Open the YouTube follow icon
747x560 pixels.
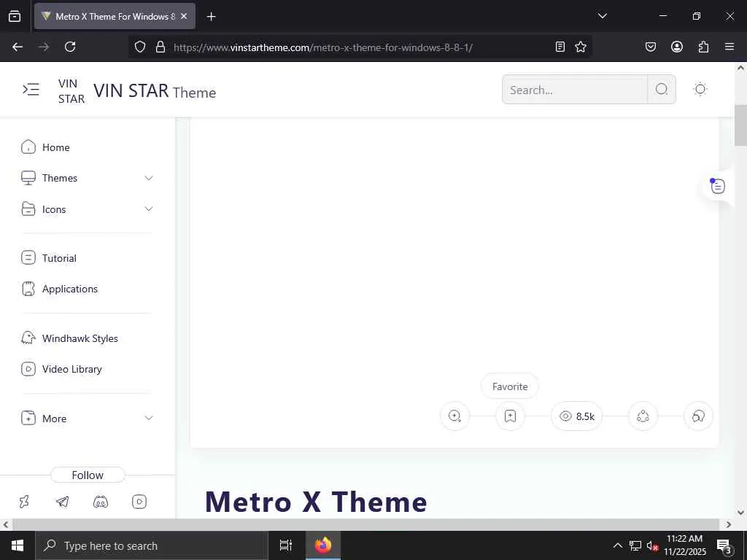click(139, 502)
